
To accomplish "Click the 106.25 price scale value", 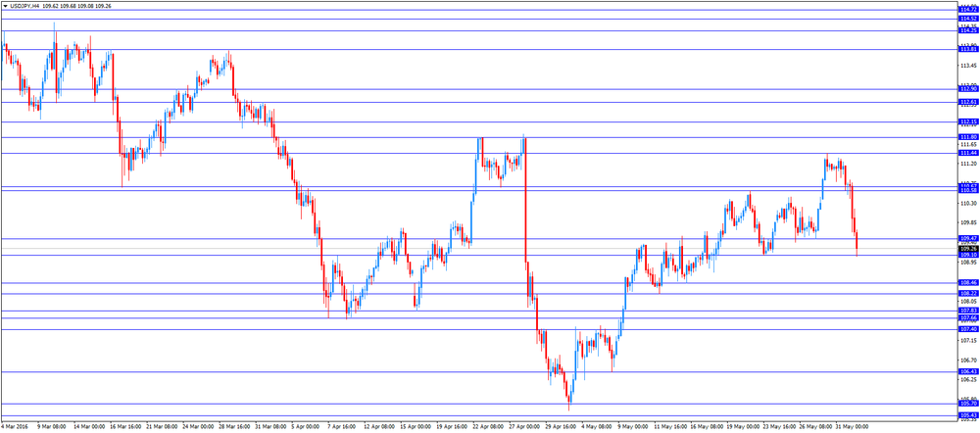I will pos(967,380).
